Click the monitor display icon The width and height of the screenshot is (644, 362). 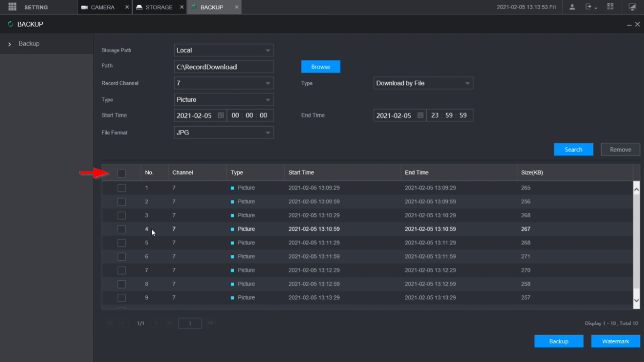pos(632,7)
